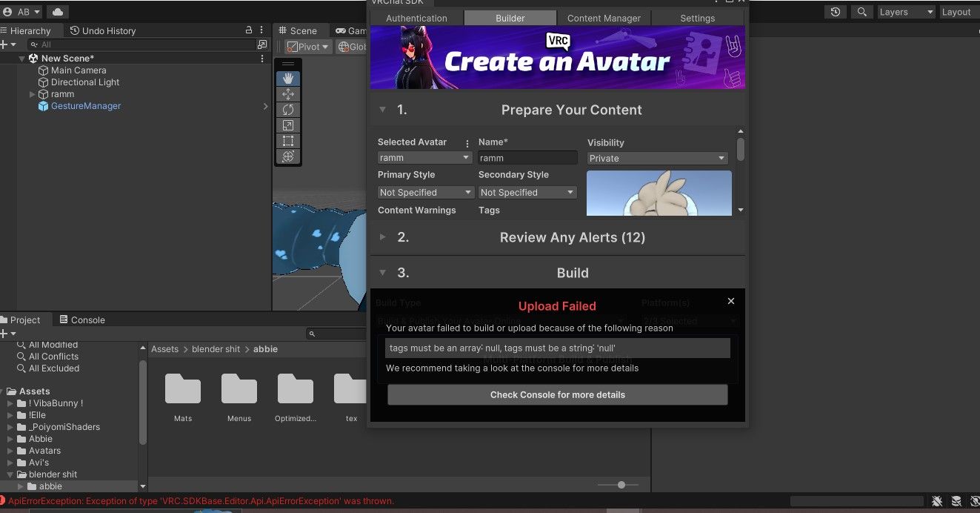This screenshot has width=980, height=513.
Task: Open the Hierarchy add (+) dropdown
Action: (x=8, y=44)
